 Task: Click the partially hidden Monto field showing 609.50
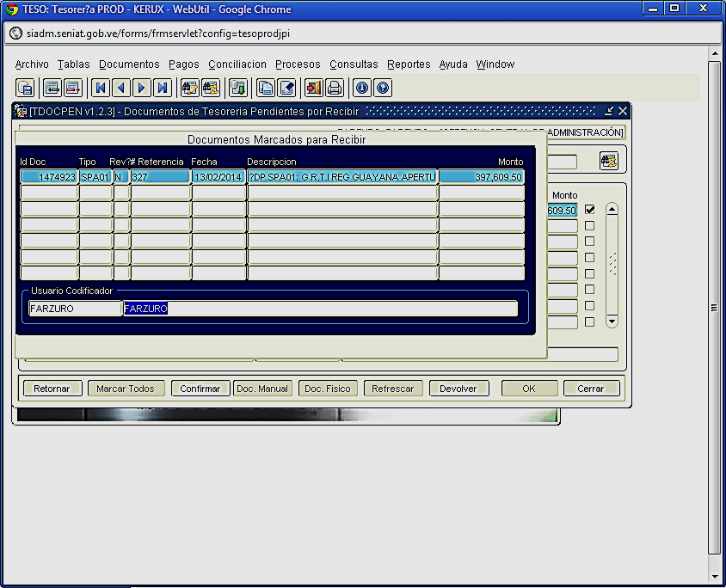pos(563,210)
